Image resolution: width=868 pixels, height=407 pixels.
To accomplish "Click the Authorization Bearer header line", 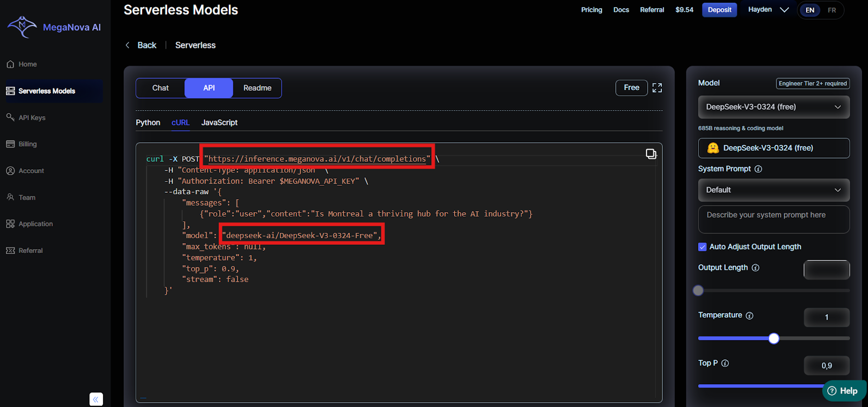I will tap(266, 181).
